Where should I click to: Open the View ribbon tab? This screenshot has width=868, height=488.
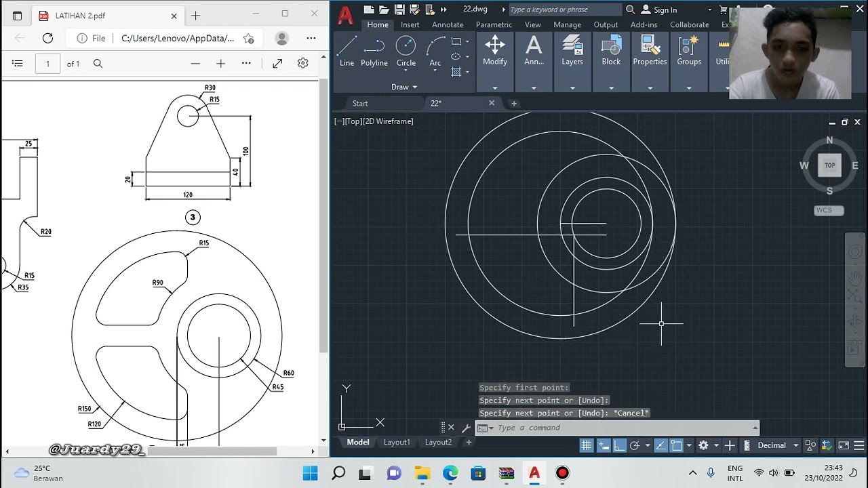(x=532, y=24)
